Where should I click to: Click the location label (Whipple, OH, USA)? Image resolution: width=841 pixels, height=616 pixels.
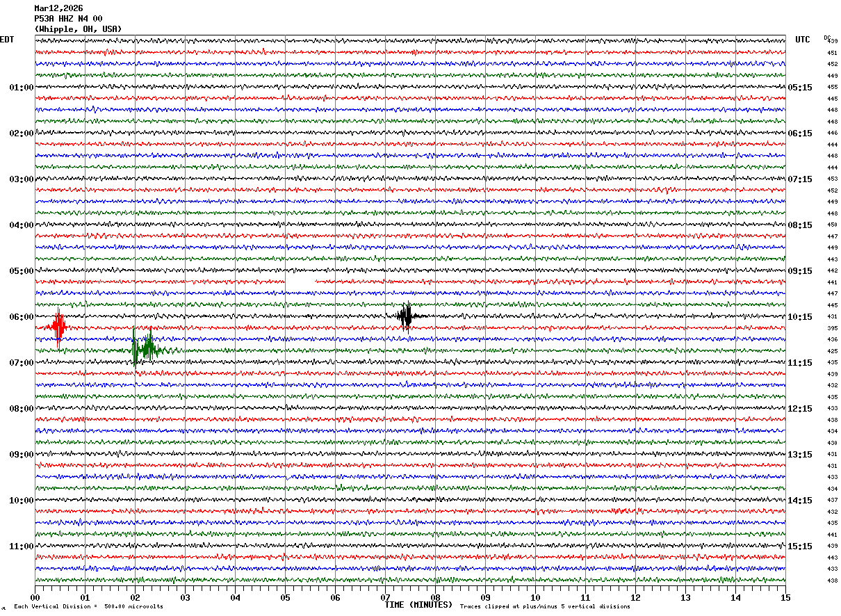click(x=78, y=29)
